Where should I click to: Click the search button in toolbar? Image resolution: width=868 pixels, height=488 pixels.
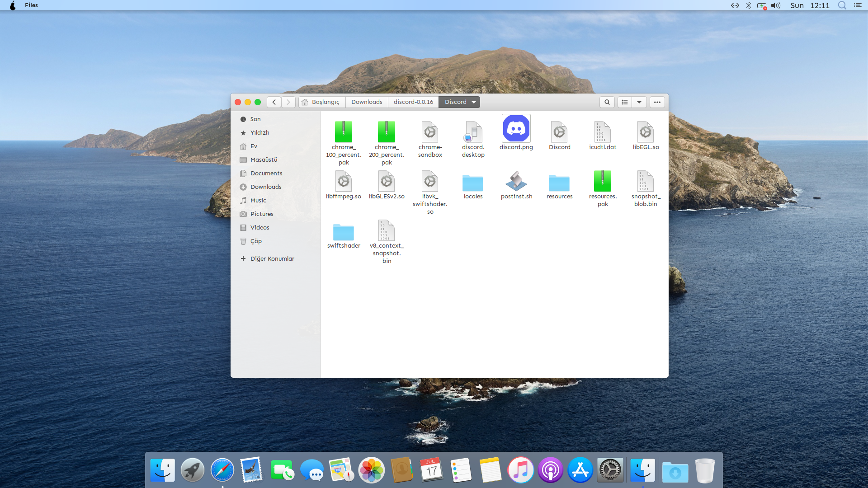[607, 102]
